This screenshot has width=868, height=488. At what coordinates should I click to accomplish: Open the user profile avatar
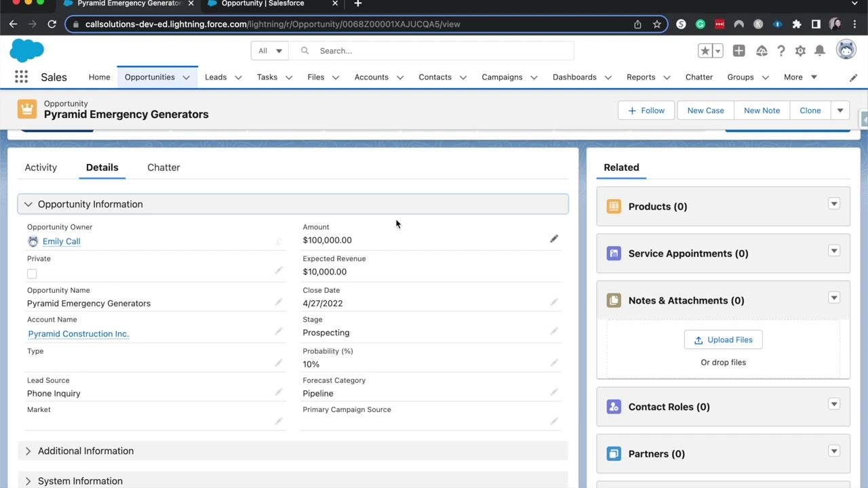(x=846, y=49)
